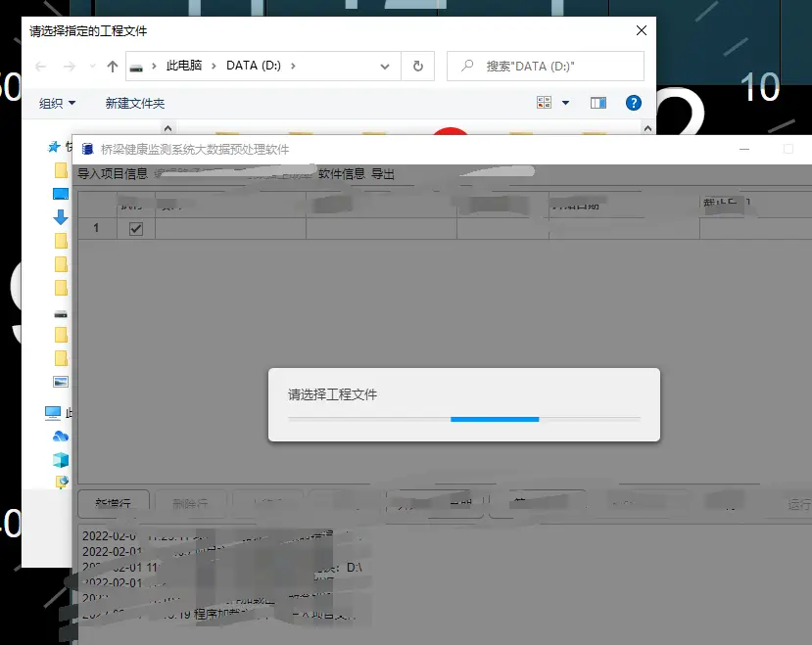This screenshot has width=812, height=645.
Task: Select the Quick access star icon
Action: [x=54, y=147]
